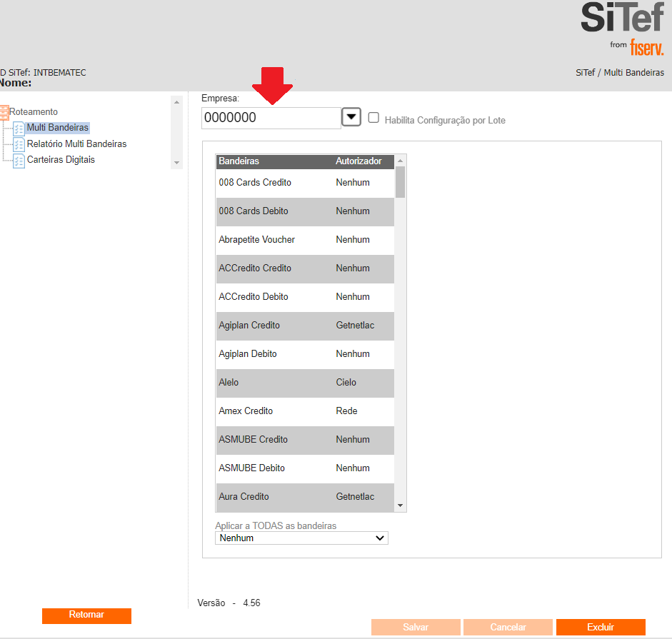Open the Empresa dropdown arrow

coord(351,117)
